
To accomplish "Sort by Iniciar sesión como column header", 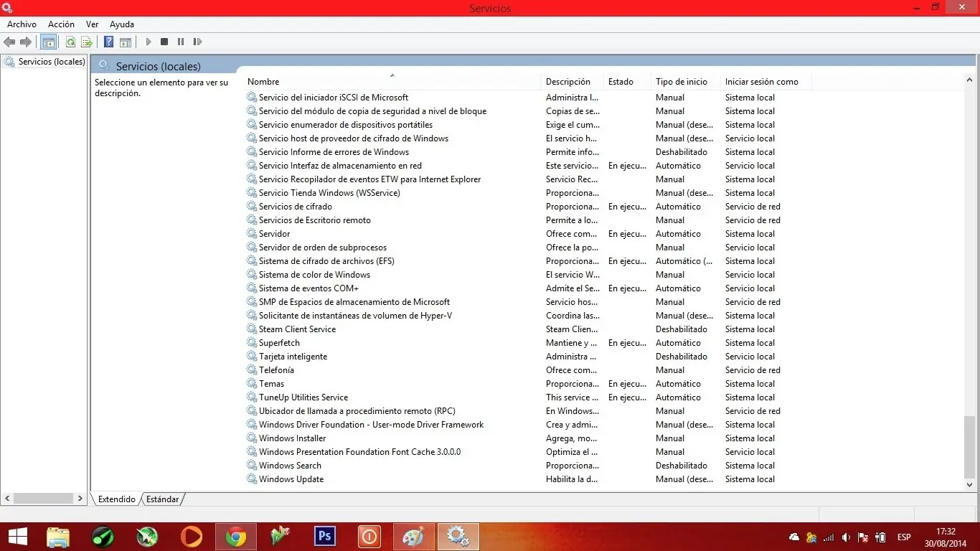I will click(x=765, y=82).
